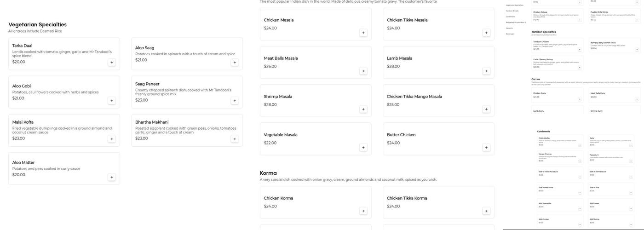The height and width of the screenshot is (230, 644).
Task: Add Chicken Tikka Mango Masala to order
Action: (486, 109)
